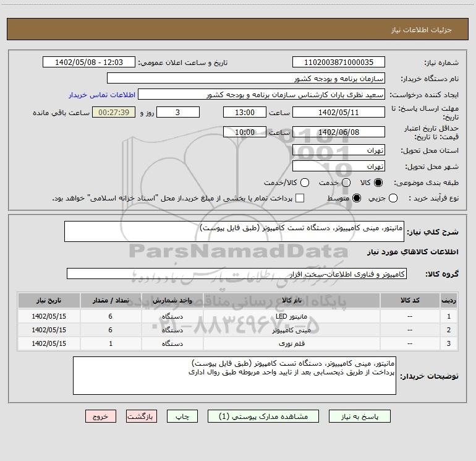Click the announcement date field 1402/05/08 - 12:03
The width and height of the screenshot is (476, 461).
pos(89,62)
